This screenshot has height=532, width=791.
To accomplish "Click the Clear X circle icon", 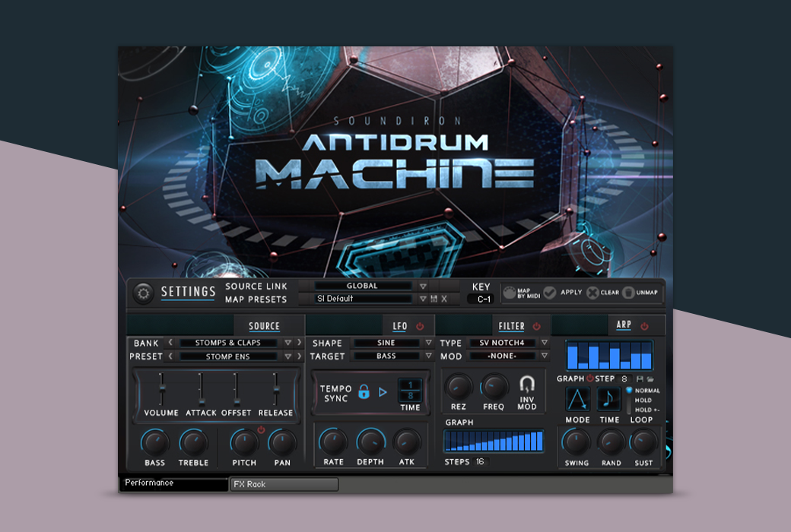I will [x=592, y=293].
